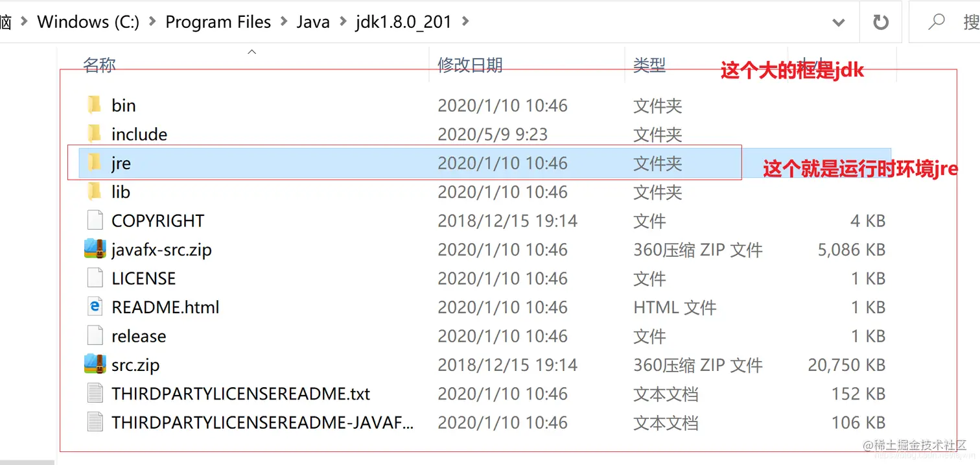Expand the chevron after jdk1.8.0_201

(464, 22)
